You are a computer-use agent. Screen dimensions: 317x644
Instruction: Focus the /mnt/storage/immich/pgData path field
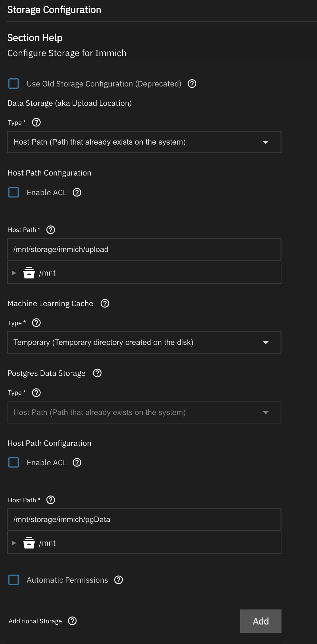(144, 519)
